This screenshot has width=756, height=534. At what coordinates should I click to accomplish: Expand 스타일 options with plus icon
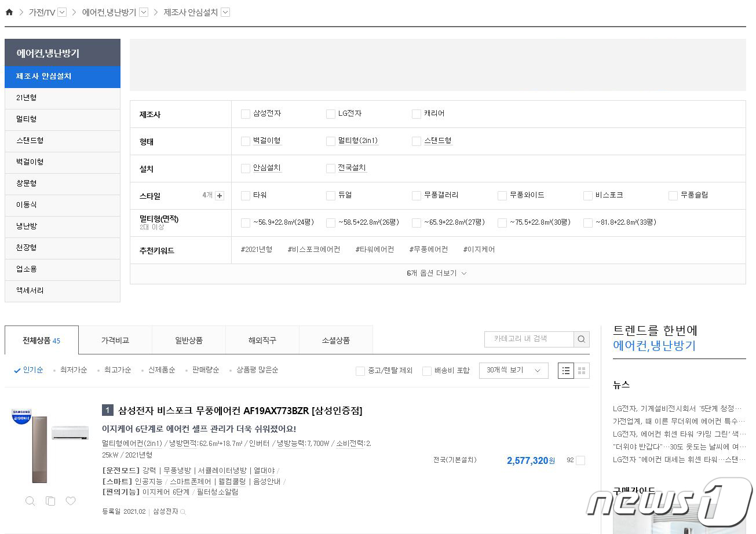coord(220,196)
